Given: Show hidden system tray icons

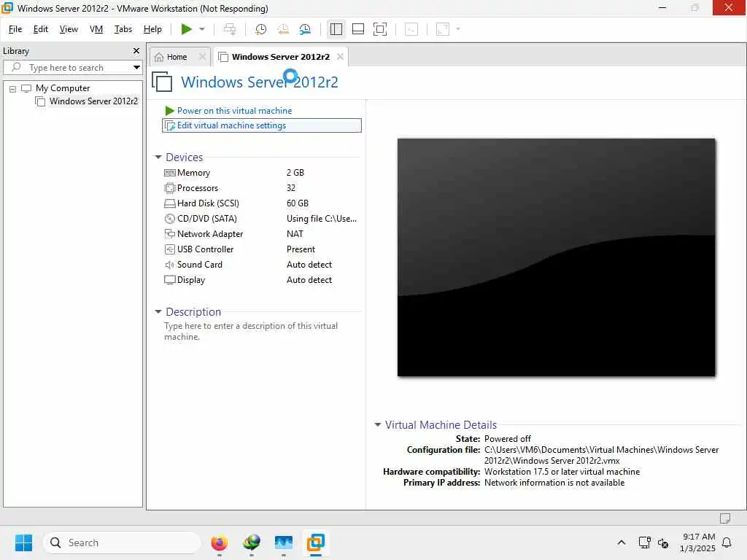Looking at the screenshot, I should [x=622, y=542].
